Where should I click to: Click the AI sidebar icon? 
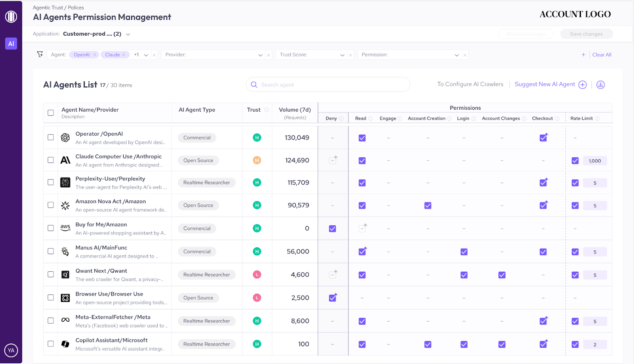(11, 44)
